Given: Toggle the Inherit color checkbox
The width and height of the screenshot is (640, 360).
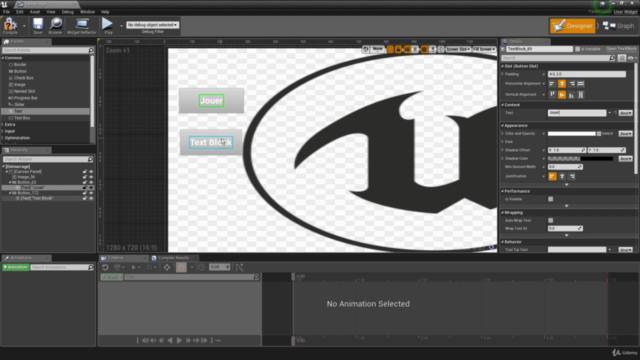Looking at the screenshot, I should point(599,134).
